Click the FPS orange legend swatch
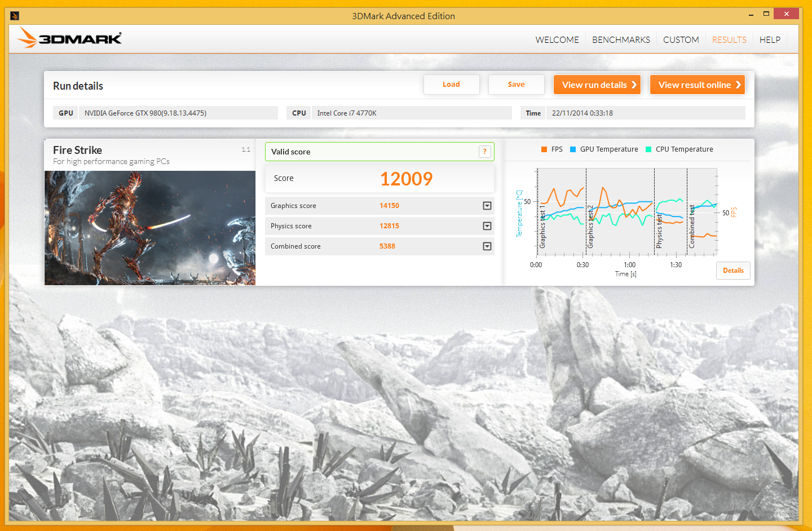The image size is (812, 531). pos(544,149)
